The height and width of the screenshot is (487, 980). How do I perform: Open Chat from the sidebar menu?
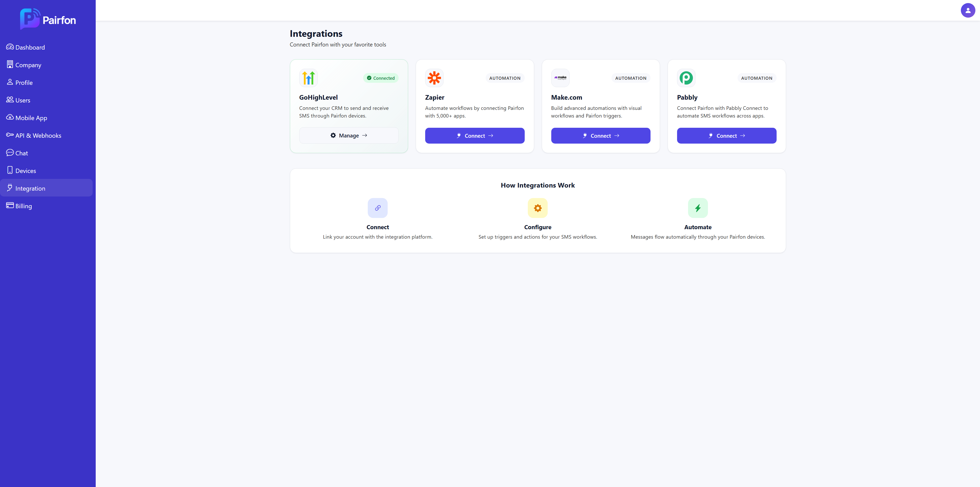[x=21, y=153]
